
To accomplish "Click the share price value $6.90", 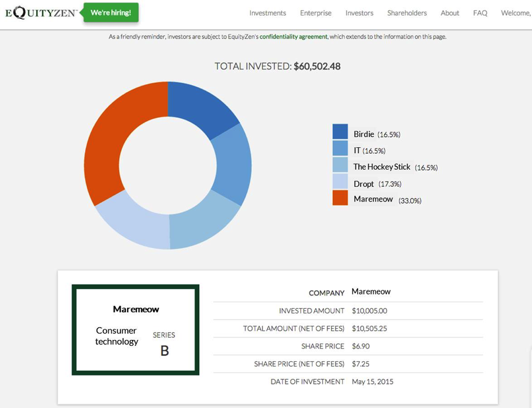I will pos(361,347).
